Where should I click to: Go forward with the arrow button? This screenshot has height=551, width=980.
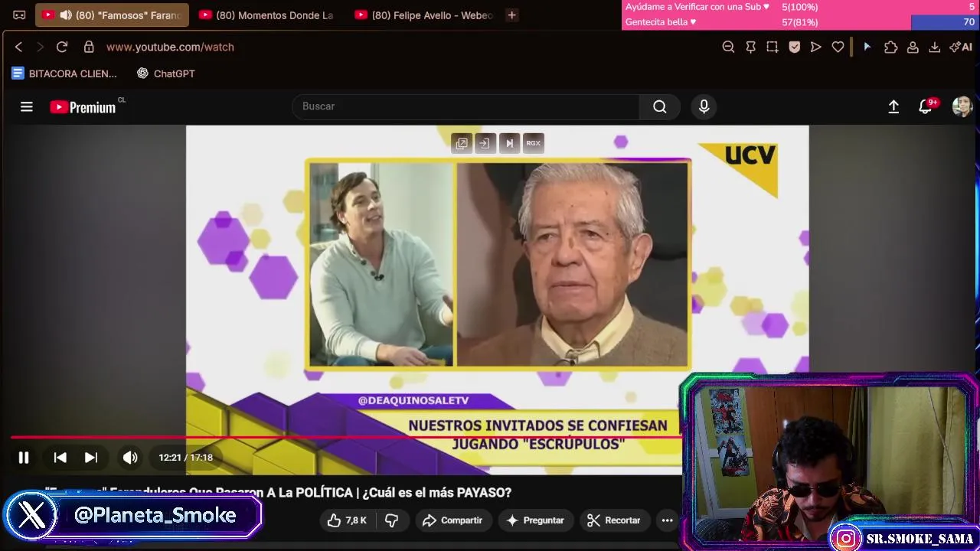tap(40, 47)
